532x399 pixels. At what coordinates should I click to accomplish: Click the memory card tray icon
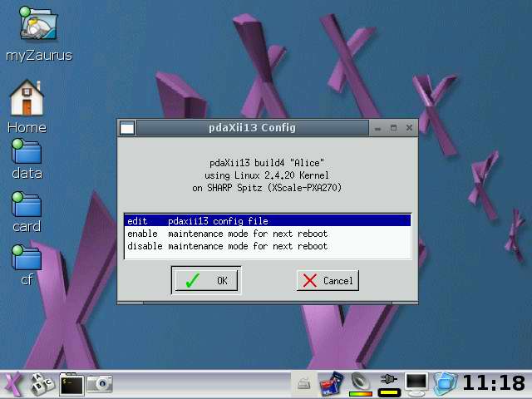point(332,383)
